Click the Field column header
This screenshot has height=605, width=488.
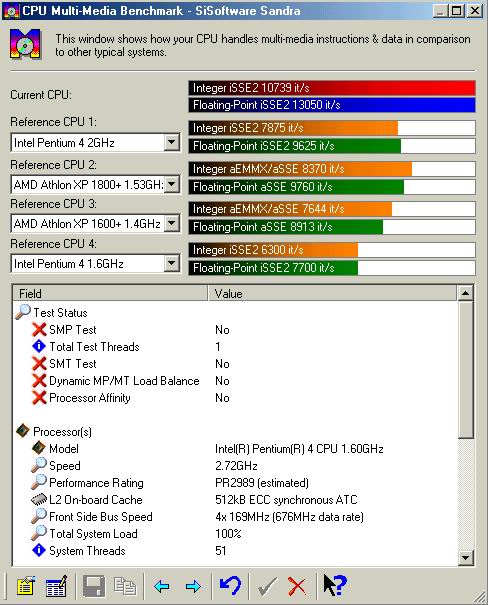pos(110,294)
